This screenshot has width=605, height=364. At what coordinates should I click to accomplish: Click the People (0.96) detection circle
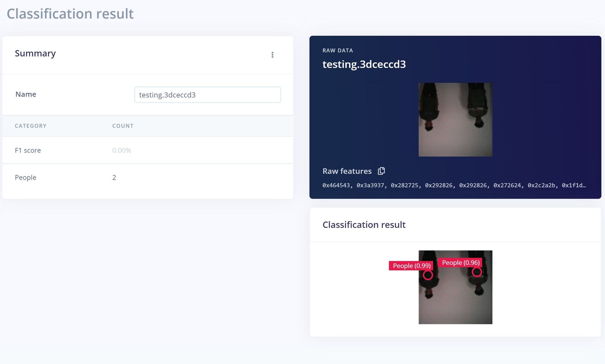pos(477,272)
